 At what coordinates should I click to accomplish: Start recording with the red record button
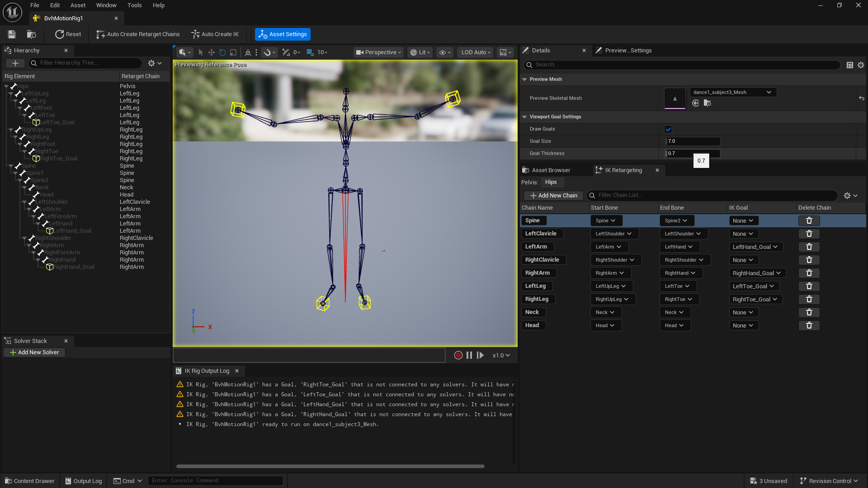(x=458, y=355)
